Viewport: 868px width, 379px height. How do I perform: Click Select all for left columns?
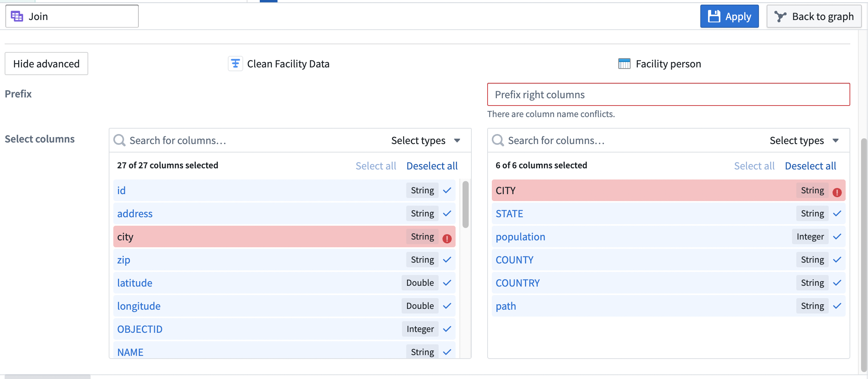(376, 166)
